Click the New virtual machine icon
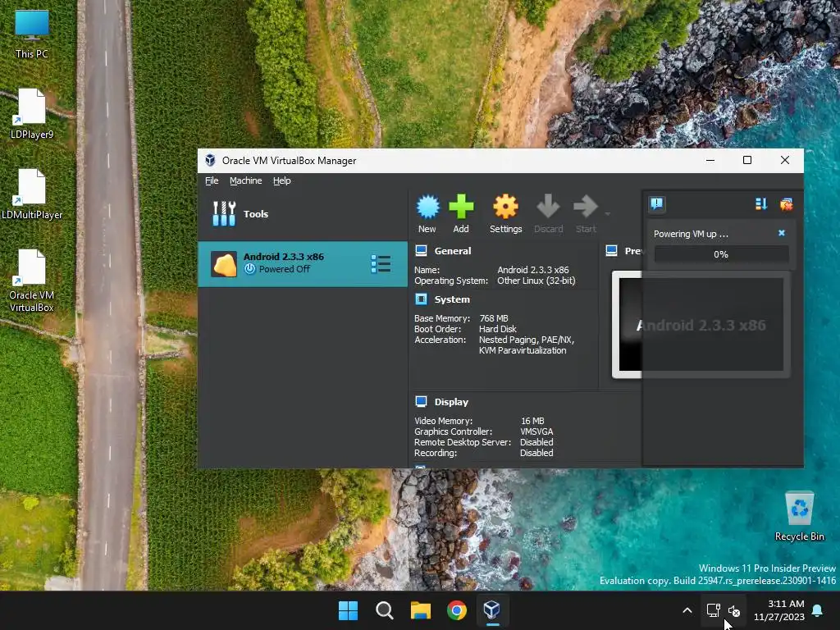The height and width of the screenshot is (630, 840). 427,208
